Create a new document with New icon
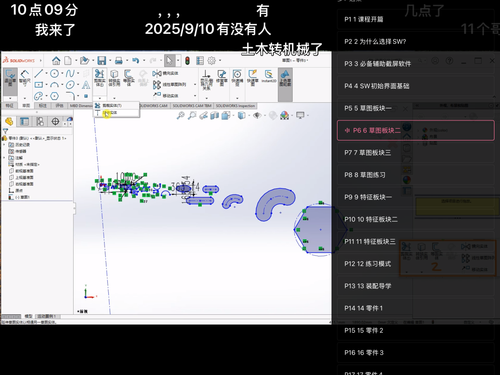This screenshot has height=375, width=500. pyautogui.click(x=68, y=61)
